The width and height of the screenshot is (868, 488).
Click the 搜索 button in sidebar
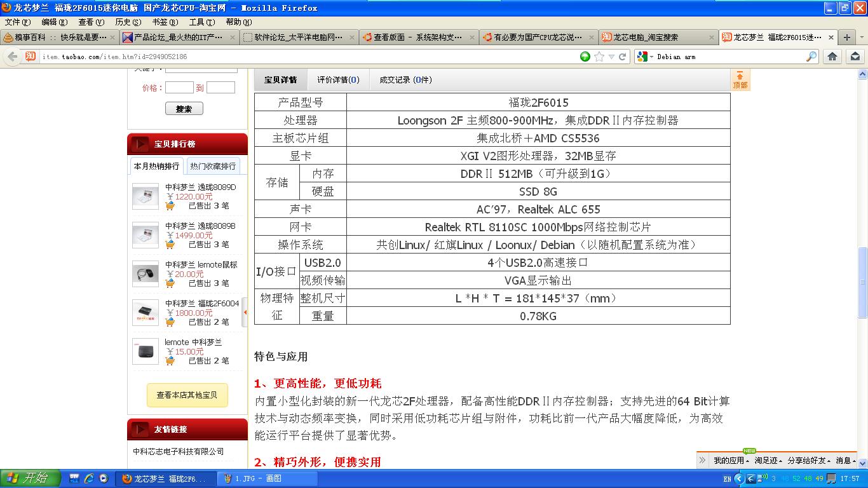tap(184, 109)
